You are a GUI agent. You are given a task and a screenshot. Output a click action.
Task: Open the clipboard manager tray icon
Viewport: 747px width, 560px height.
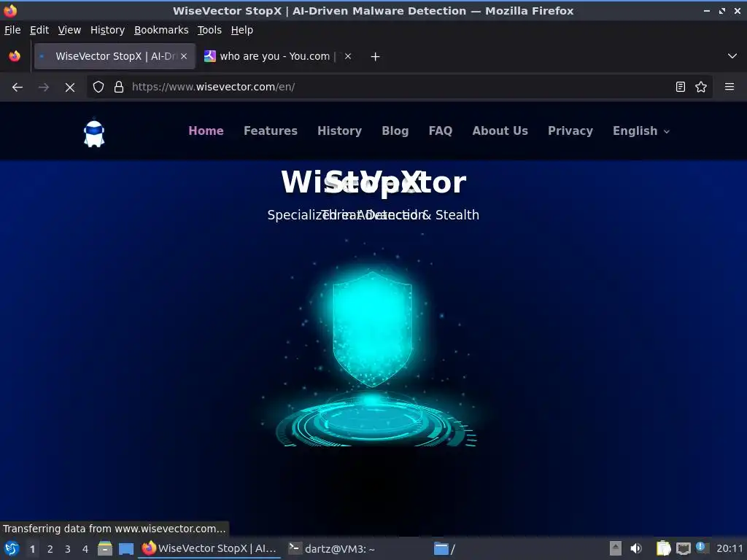[663, 548]
